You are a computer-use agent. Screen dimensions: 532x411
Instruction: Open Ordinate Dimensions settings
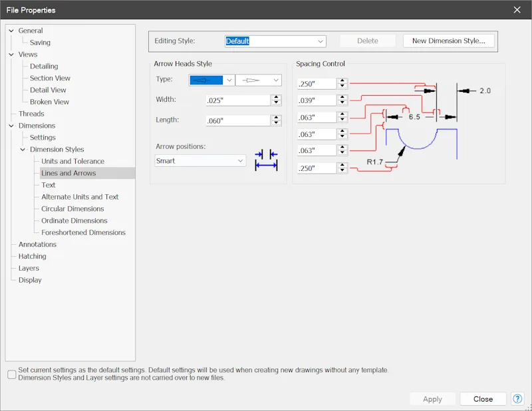(74, 221)
